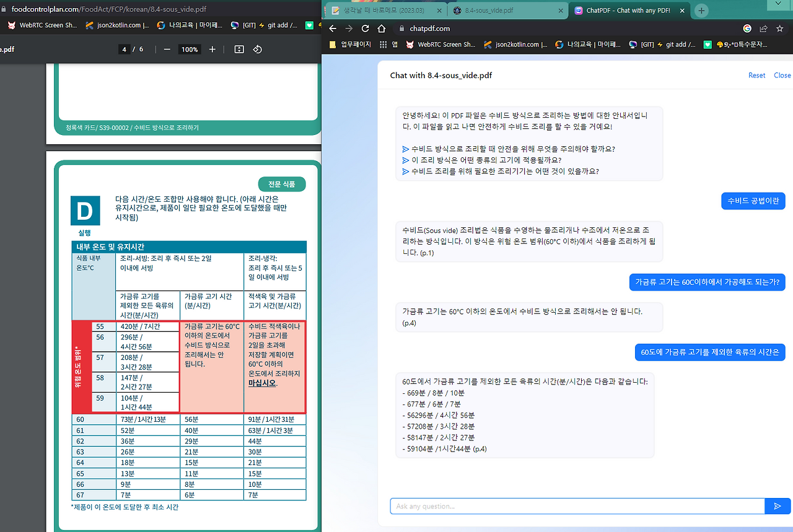This screenshot has width=793, height=532.
Task: Click the green heart bookmark in ChatPDF window
Action: click(x=708, y=45)
